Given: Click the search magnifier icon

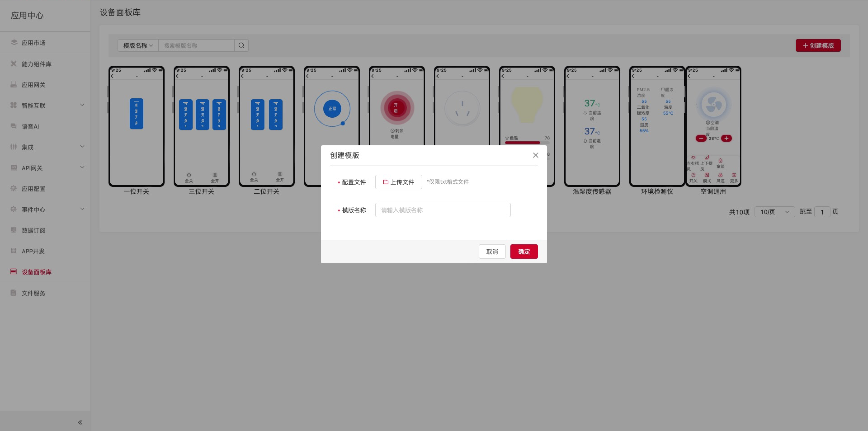Looking at the screenshot, I should (x=241, y=45).
